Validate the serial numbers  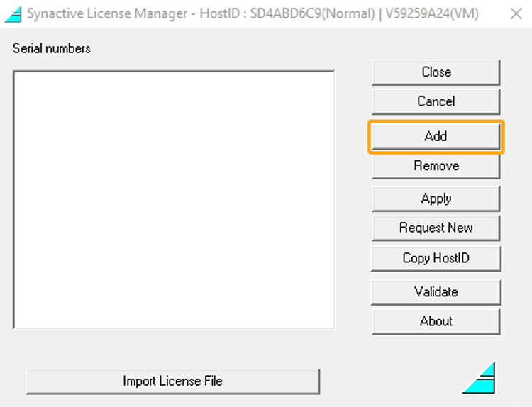[436, 292]
